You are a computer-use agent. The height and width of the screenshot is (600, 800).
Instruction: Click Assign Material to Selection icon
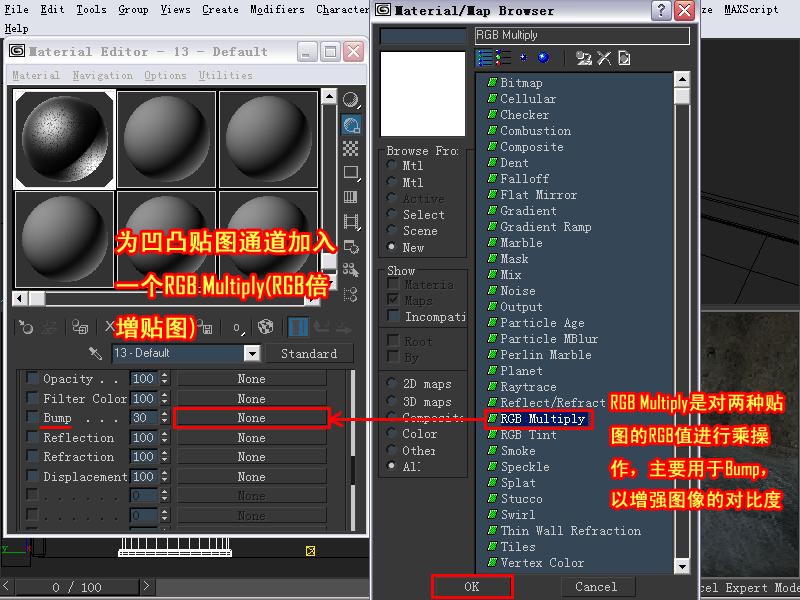(80, 327)
